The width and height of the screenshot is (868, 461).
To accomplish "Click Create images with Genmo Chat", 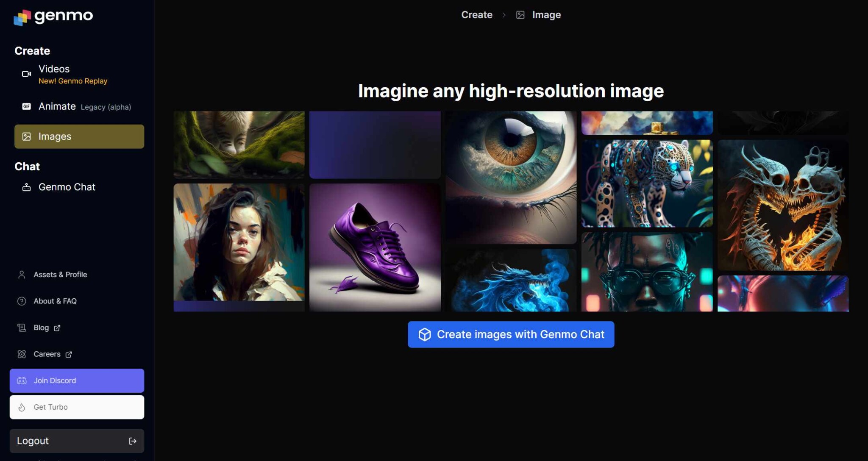I will (x=511, y=334).
